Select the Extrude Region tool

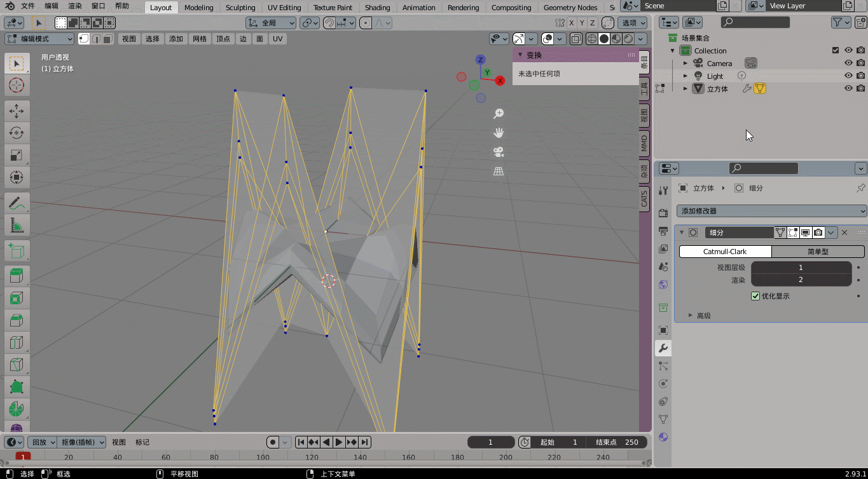coord(17,276)
